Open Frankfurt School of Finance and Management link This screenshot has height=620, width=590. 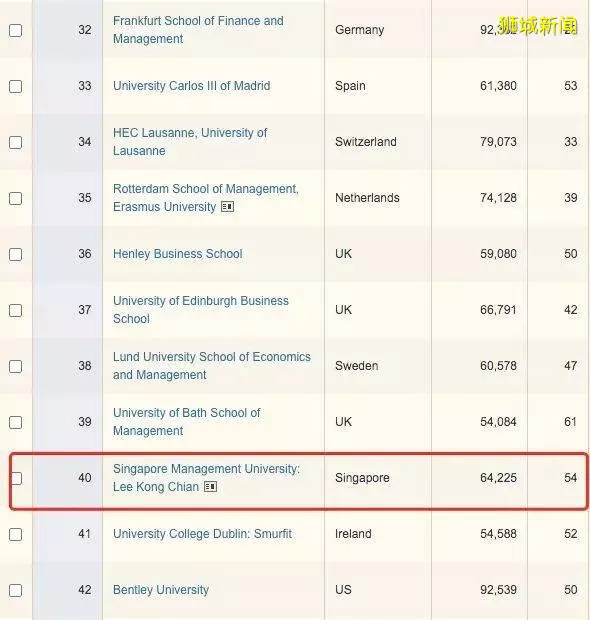click(198, 30)
